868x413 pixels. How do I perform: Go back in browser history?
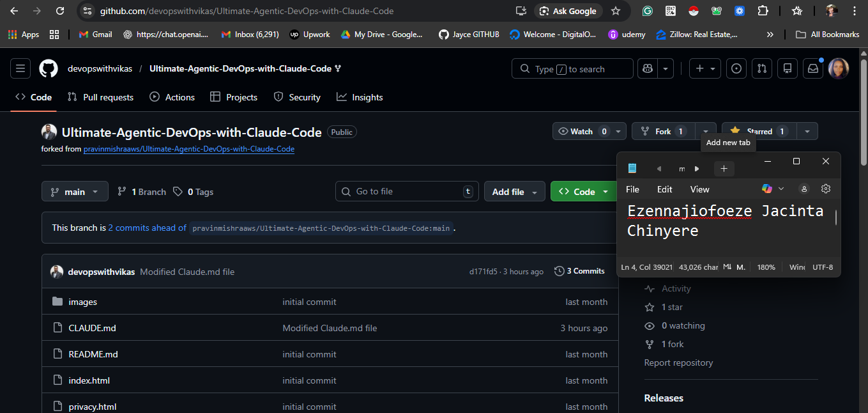pos(14,11)
